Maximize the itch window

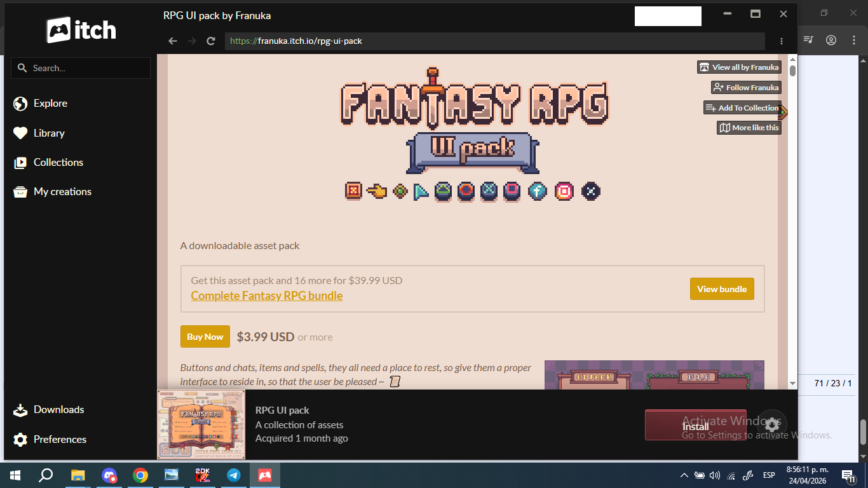[x=756, y=14]
